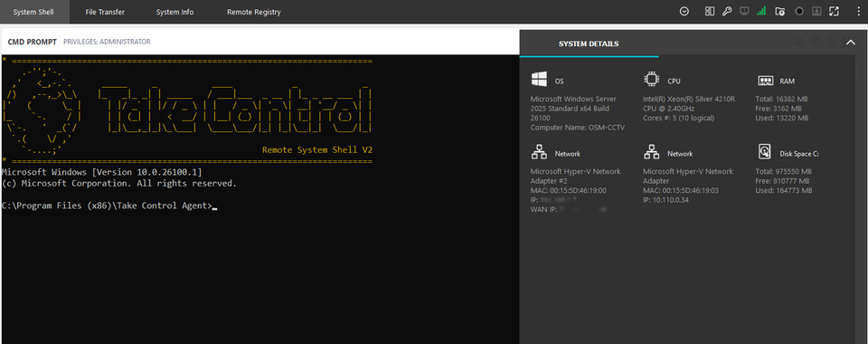This screenshot has height=344, width=868.
Task: Select Used: 13220 MB RAM value
Action: pos(783,118)
